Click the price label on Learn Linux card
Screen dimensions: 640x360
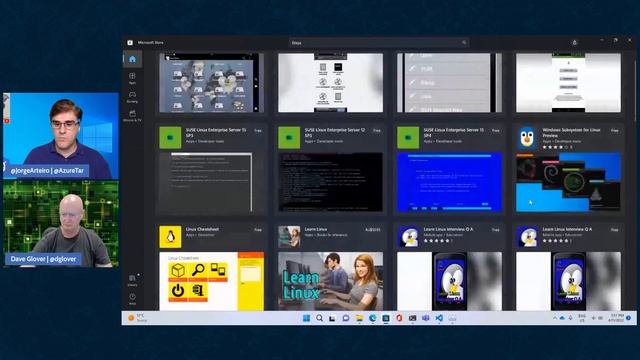tap(373, 230)
